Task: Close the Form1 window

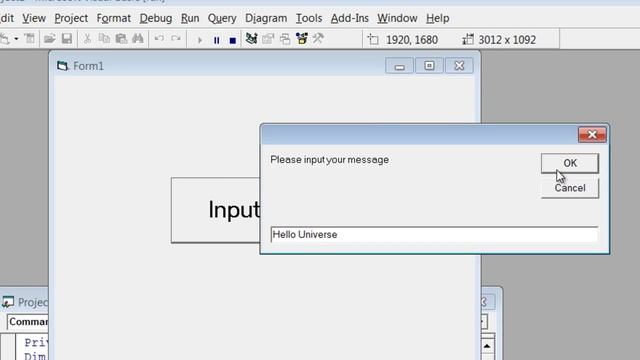Action: click(x=459, y=66)
